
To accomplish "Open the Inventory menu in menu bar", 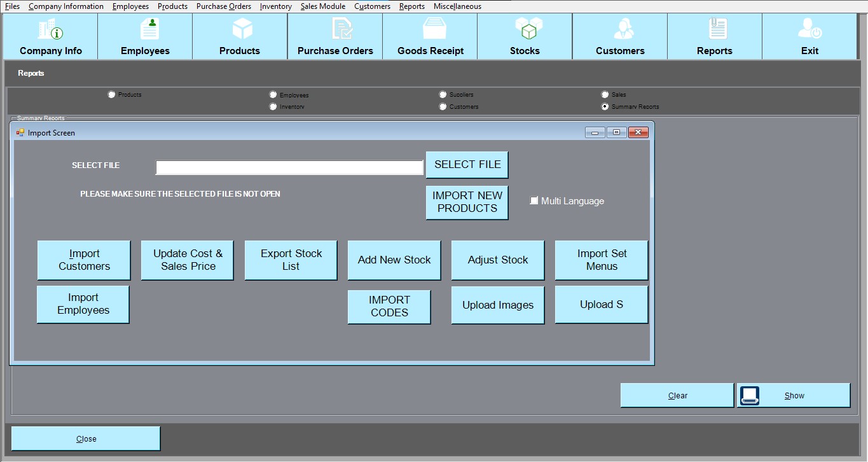I will pyautogui.click(x=276, y=6).
